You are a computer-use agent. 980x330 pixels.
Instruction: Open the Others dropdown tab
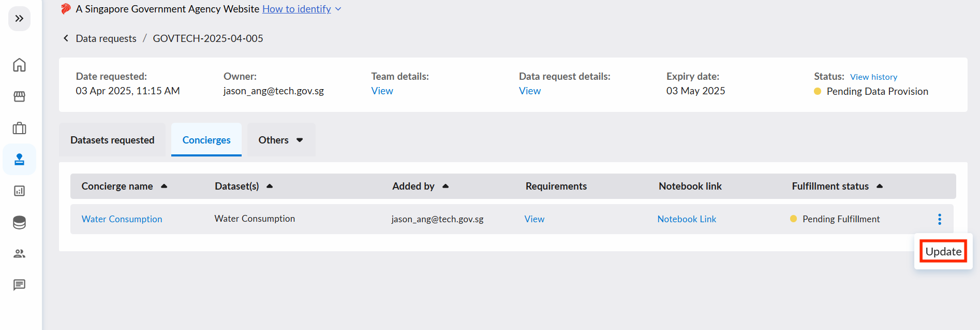(281, 140)
